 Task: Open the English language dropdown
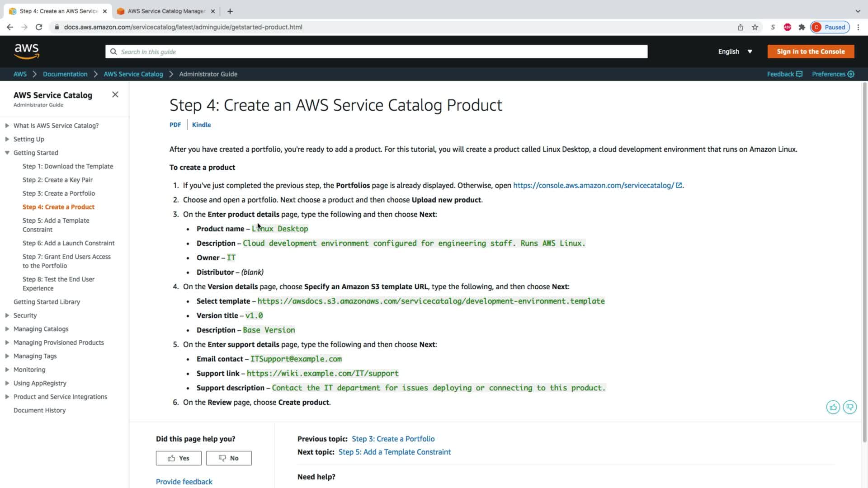[x=735, y=52]
